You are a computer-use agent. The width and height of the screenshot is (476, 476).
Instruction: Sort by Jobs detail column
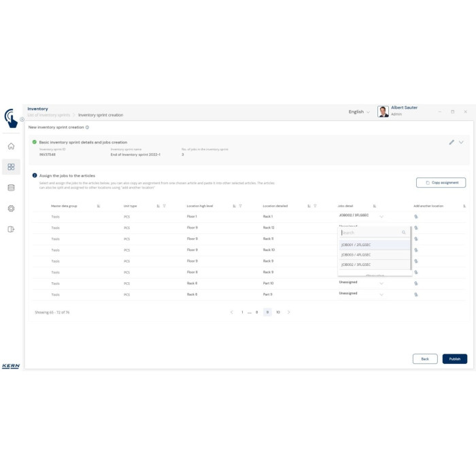pyautogui.click(x=375, y=206)
